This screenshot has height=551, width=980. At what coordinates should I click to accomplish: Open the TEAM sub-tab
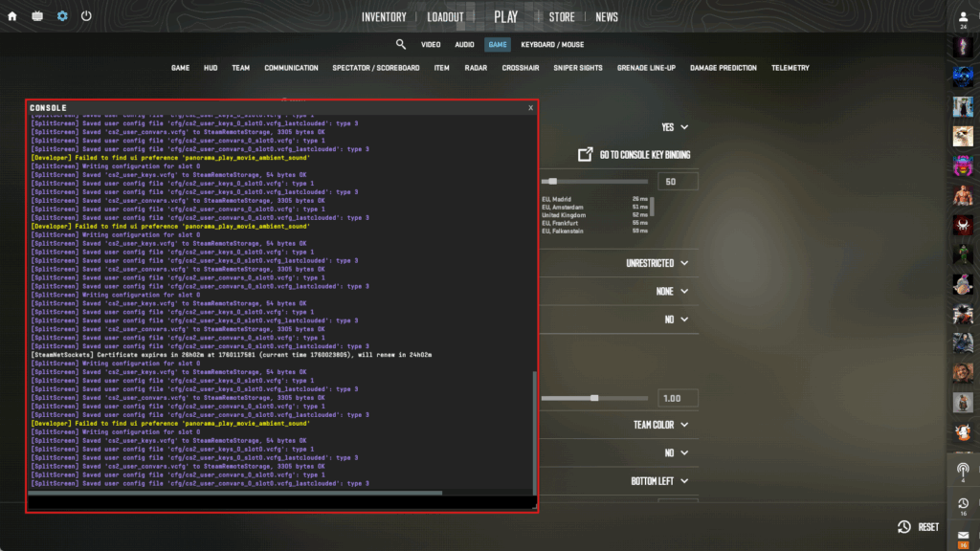click(x=240, y=68)
